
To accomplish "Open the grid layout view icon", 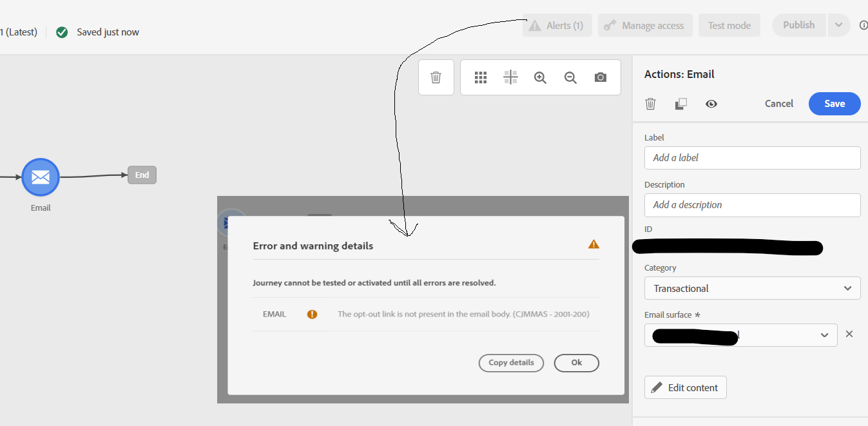I will click(481, 77).
